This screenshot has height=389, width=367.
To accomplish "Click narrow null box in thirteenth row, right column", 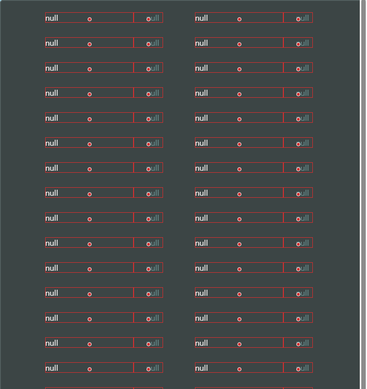I will click(298, 318).
